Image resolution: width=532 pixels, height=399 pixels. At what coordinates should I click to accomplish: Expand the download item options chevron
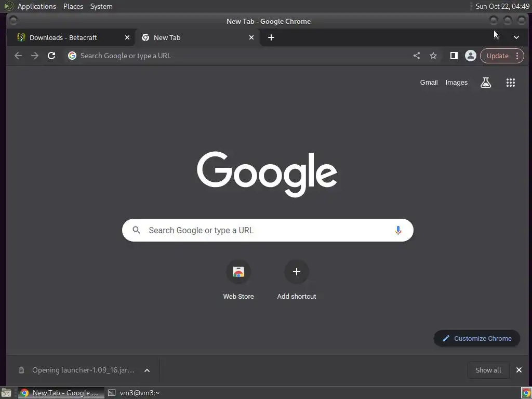[147, 370]
